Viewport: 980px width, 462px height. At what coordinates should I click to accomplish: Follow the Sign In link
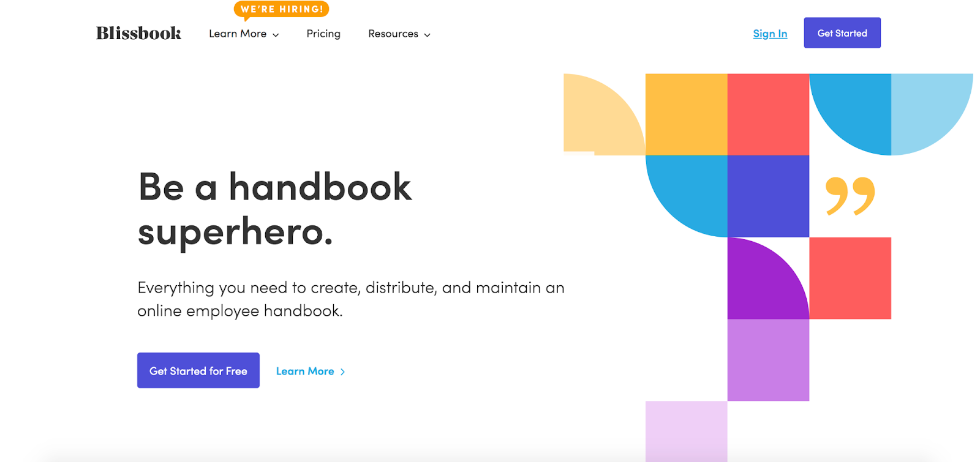point(770,34)
